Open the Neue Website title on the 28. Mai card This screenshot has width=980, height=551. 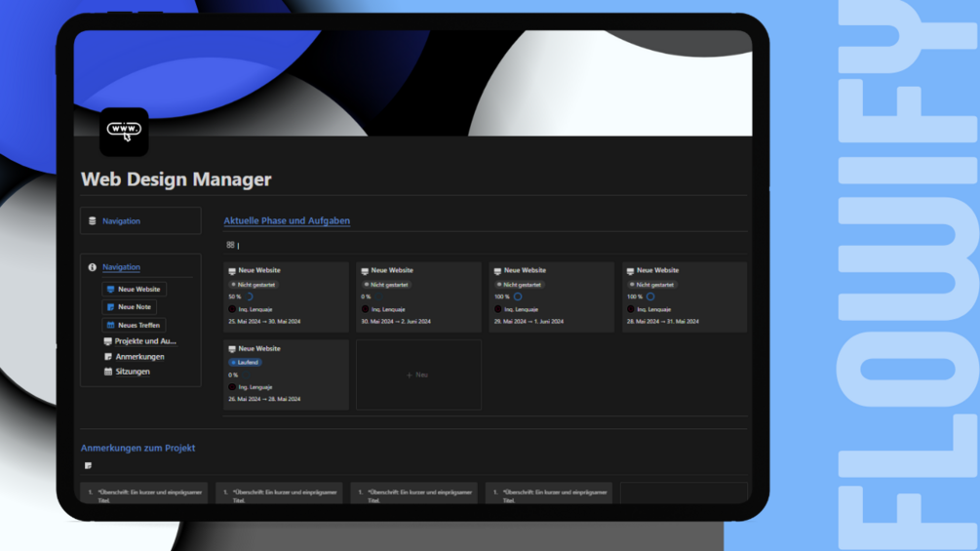(x=657, y=270)
